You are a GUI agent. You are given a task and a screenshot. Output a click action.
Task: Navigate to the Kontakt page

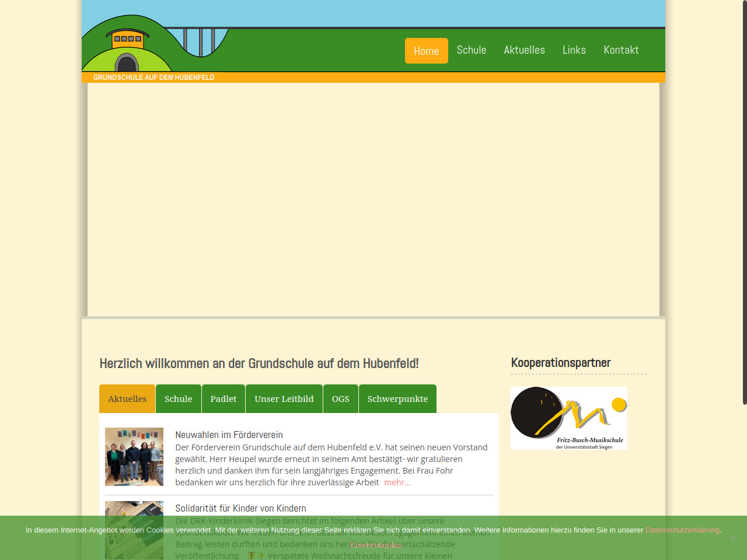(x=621, y=50)
